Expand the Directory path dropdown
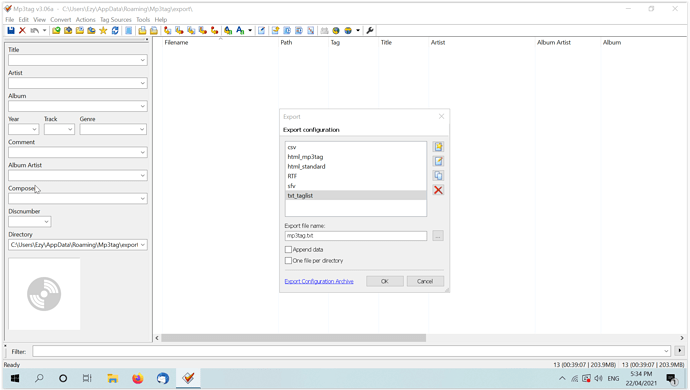 click(x=143, y=245)
